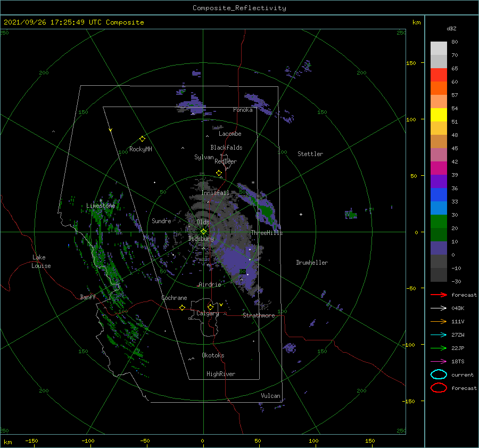This screenshot has width=479, height=448.
Task: Click the Limestone label
Action: click(x=101, y=206)
